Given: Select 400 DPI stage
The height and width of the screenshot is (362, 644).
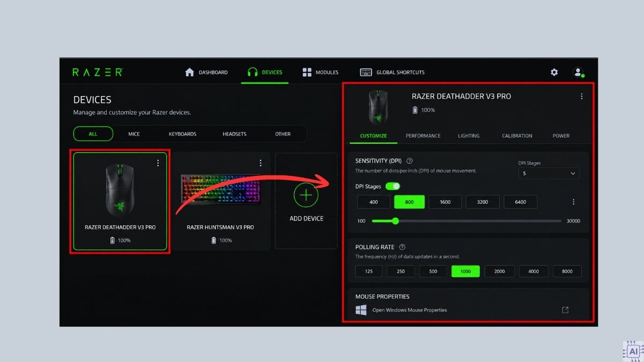Looking at the screenshot, I should [x=374, y=202].
